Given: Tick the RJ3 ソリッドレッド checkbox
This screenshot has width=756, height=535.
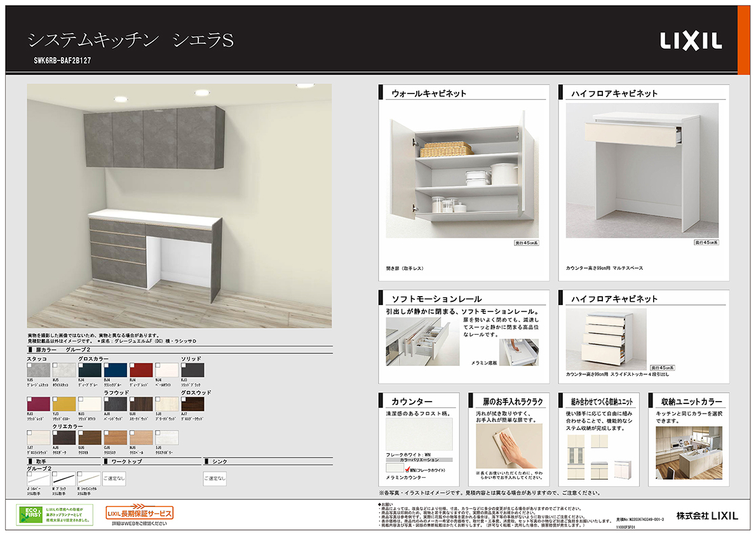Looking at the screenshot, I should point(30,400).
